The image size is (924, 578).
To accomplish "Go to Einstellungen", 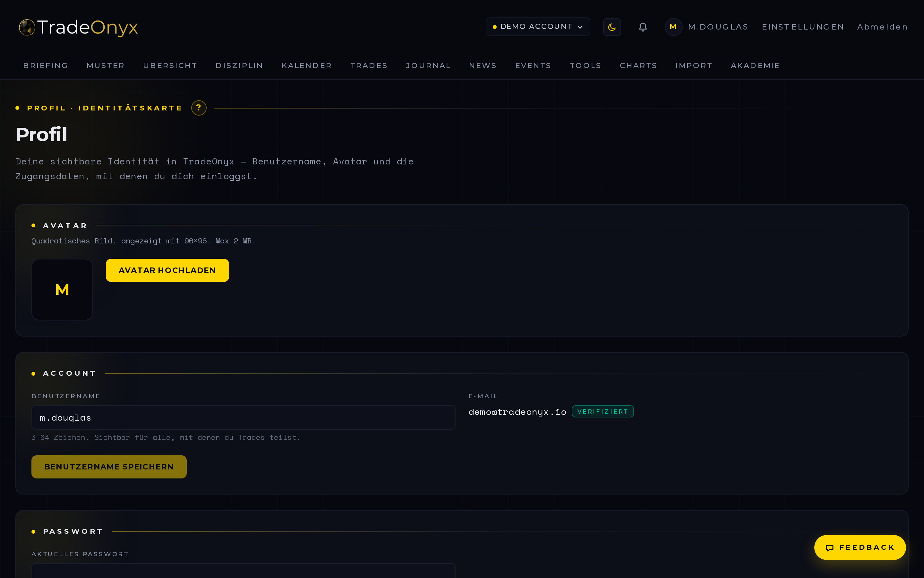I will pyautogui.click(x=803, y=27).
